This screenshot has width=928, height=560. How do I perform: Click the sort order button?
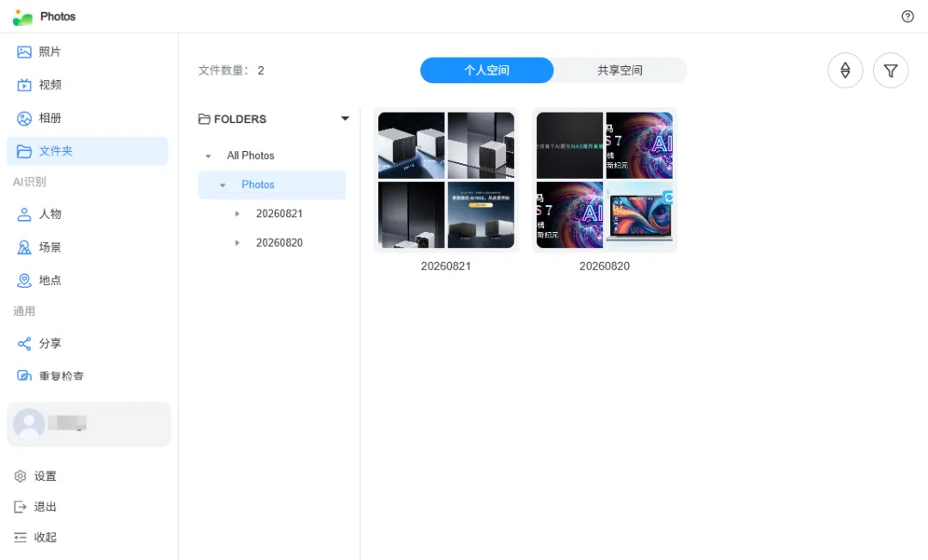pyautogui.click(x=846, y=70)
